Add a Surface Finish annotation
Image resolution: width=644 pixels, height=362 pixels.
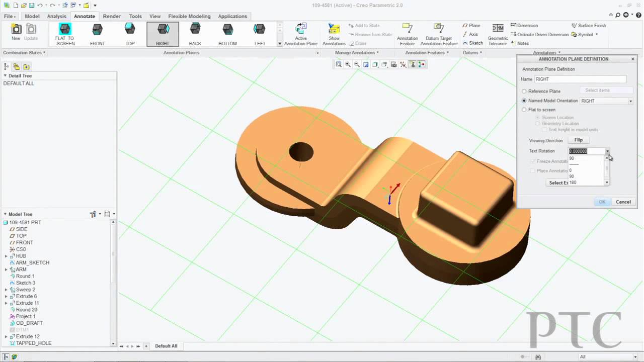pyautogui.click(x=589, y=26)
